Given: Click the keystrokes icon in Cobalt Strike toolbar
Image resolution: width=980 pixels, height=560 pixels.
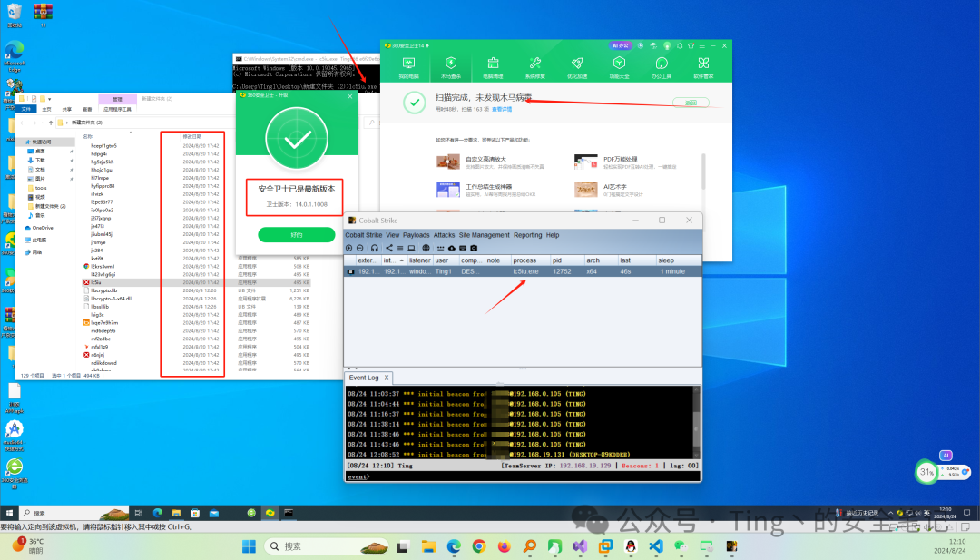Looking at the screenshot, I should tap(463, 248).
